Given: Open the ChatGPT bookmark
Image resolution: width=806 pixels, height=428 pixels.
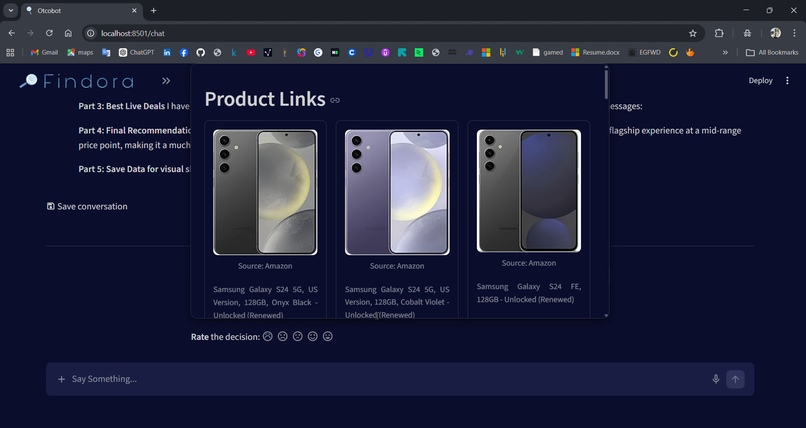Looking at the screenshot, I should coord(136,52).
